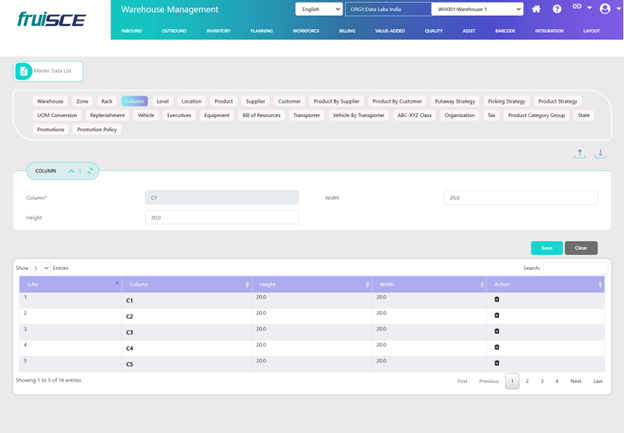This screenshot has width=624, height=433.
Task: Open the BARCODE menu
Action: coord(505,31)
